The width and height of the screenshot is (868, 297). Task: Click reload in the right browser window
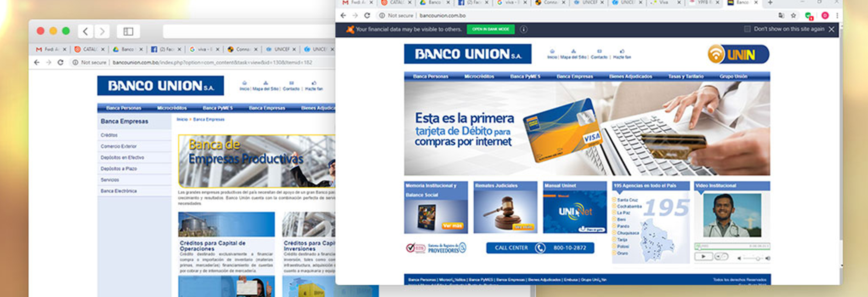(x=367, y=16)
